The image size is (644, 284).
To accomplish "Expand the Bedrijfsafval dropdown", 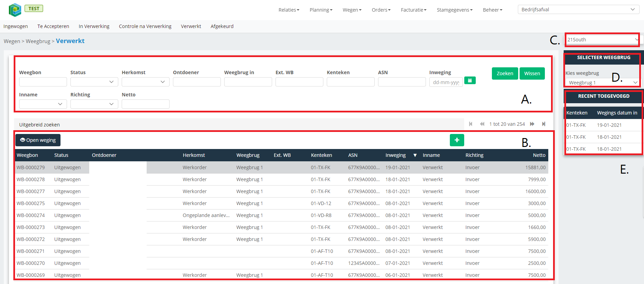I will tap(578, 10).
